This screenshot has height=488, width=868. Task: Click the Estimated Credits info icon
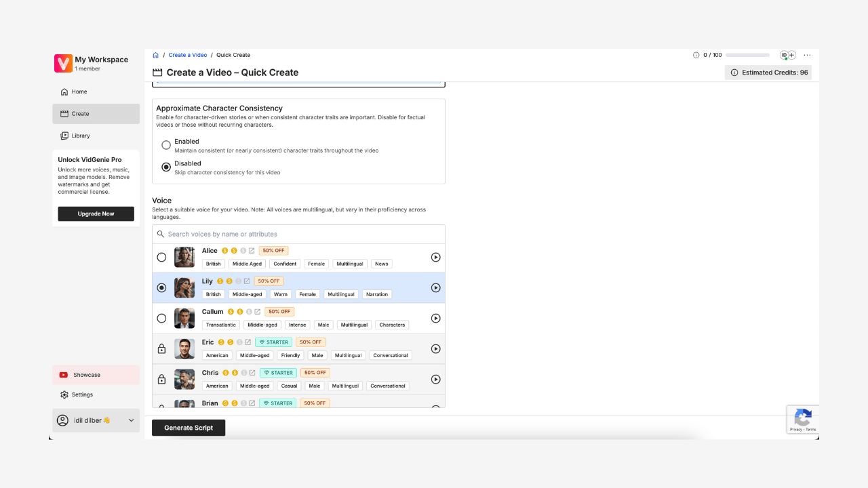[x=734, y=73]
